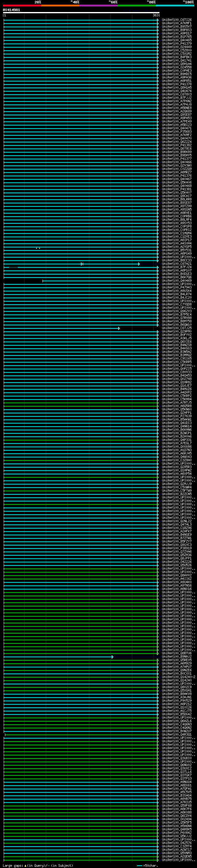Image resolution: width=197 pixels, height=868 pixels.
Task: Select hit UniRef100_B5Y531
Action: pos(176,250)
